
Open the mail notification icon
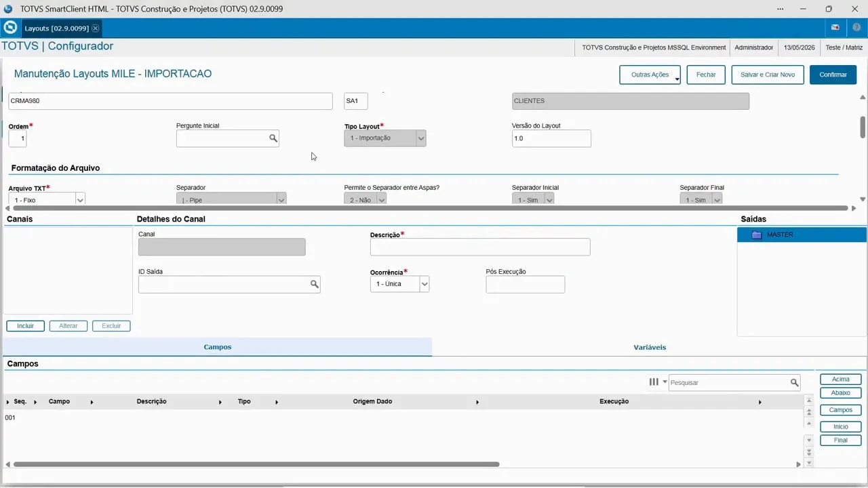click(835, 28)
